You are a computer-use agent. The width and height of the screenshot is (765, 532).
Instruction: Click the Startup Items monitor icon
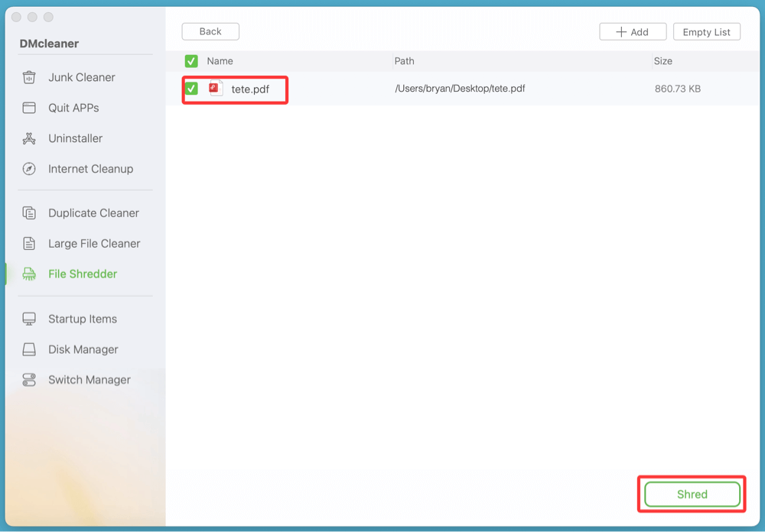coord(29,319)
